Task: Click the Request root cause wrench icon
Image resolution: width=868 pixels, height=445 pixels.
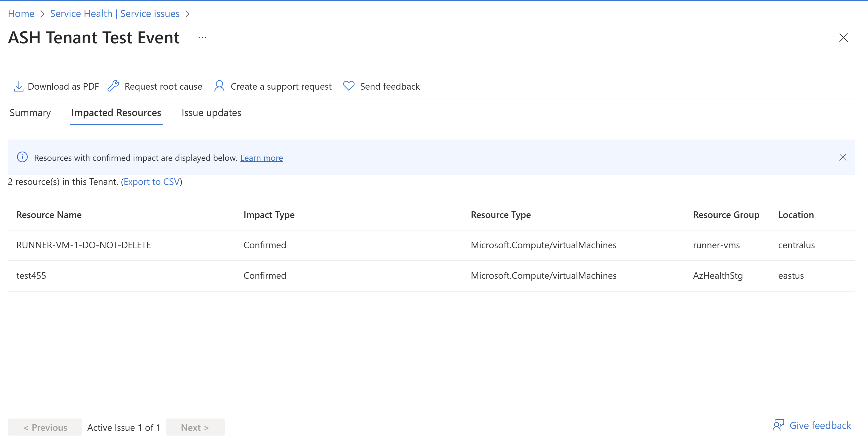Action: [x=113, y=86]
